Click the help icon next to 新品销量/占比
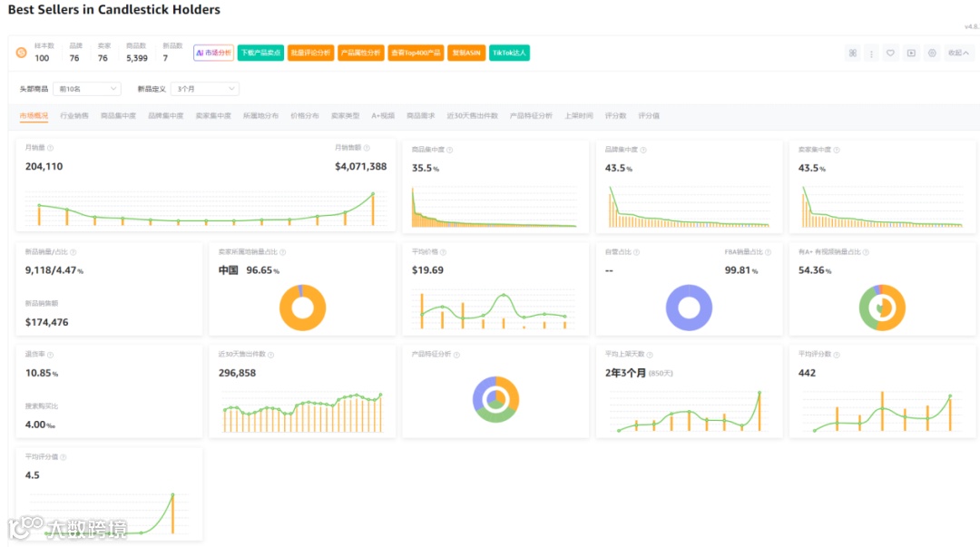Viewport: 980px width, 547px height. [x=73, y=252]
